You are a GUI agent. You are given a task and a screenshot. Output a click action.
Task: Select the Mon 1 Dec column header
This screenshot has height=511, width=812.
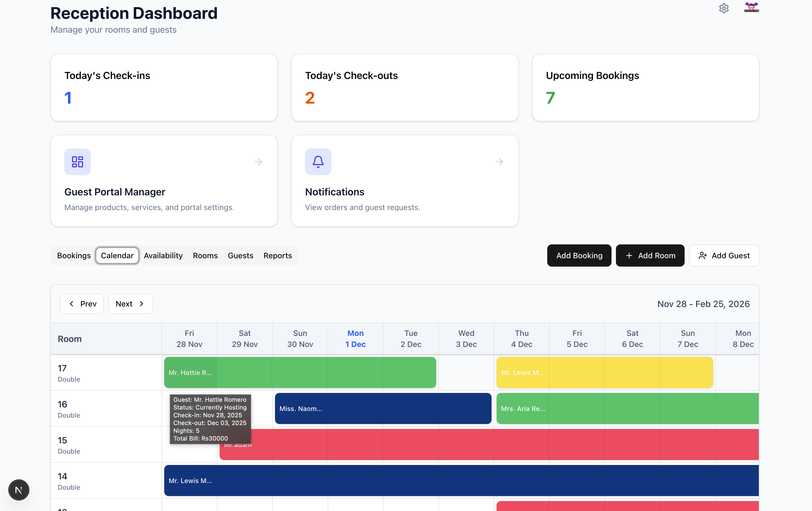[x=355, y=339]
